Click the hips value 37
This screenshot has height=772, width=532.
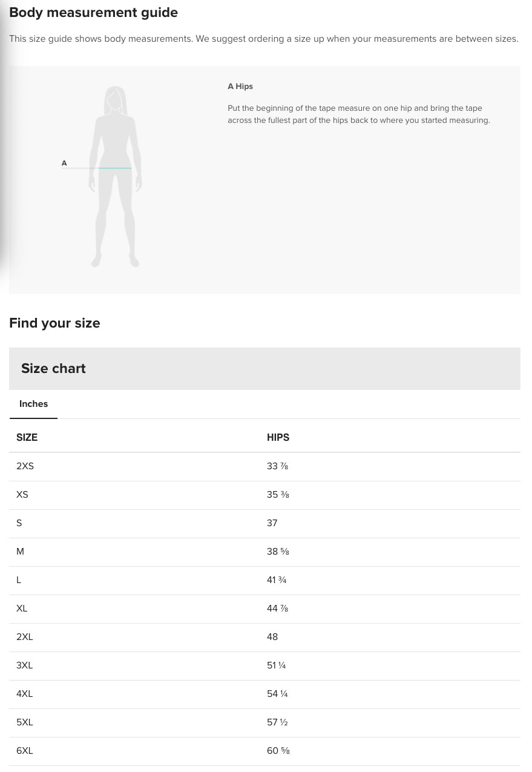pyautogui.click(x=272, y=523)
